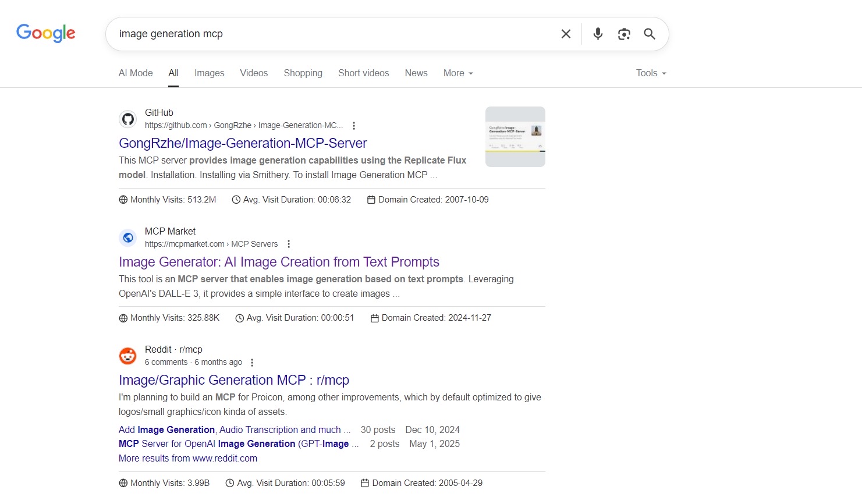Open the Tools dropdown

click(651, 73)
